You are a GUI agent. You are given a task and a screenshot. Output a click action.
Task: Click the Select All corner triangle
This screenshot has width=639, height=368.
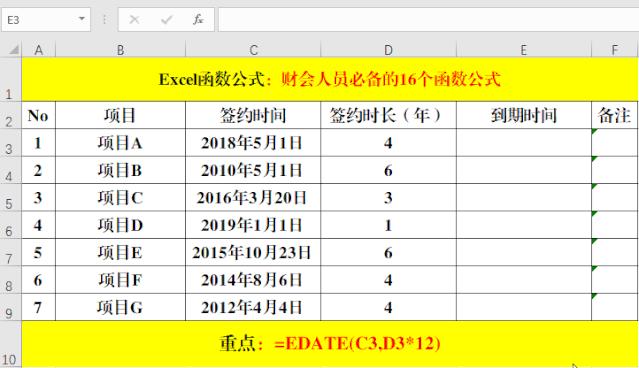pyautogui.click(x=13, y=50)
